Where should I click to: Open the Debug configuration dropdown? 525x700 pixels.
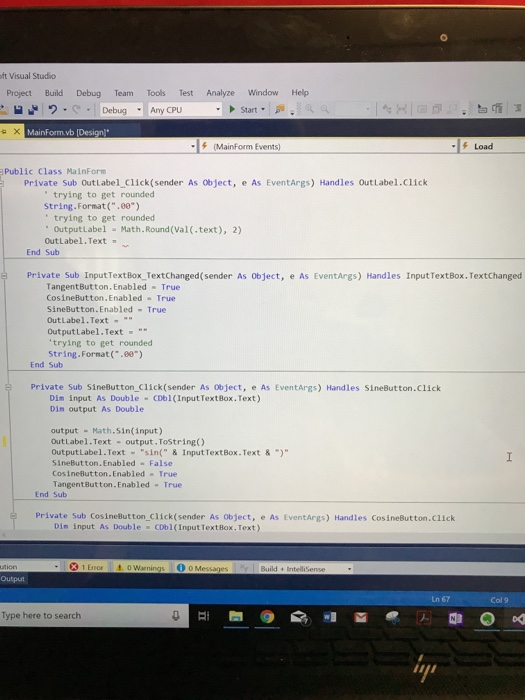coord(120,110)
